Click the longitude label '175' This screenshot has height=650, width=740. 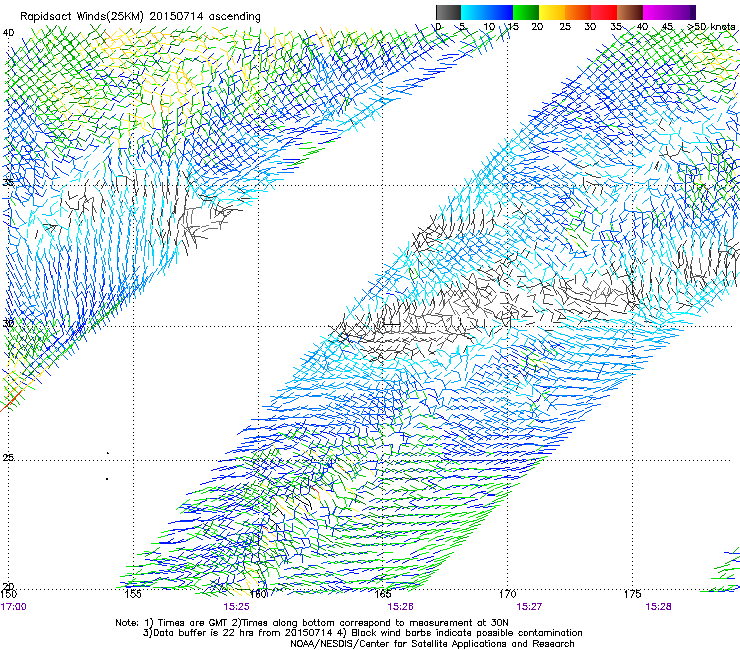click(x=632, y=594)
